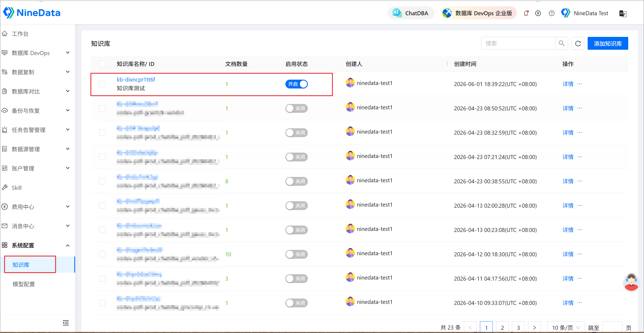
Task: Enable the 关闭 switch in 08:50:52 row
Action: [297, 108]
